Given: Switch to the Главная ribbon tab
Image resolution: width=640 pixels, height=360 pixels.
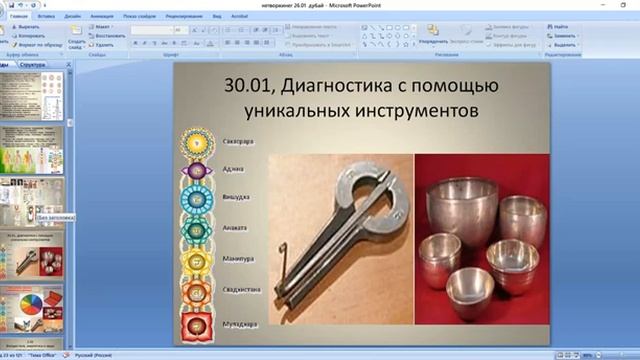Looking at the screenshot, I should pyautogui.click(x=19, y=16).
